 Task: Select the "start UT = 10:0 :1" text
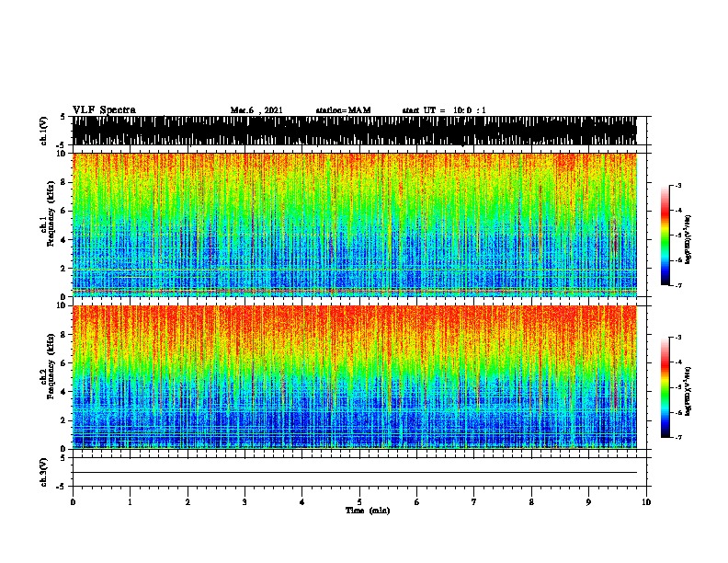(x=444, y=110)
